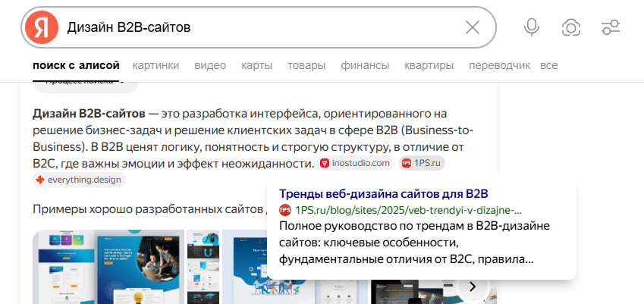
Task: Open the 'финансы' tab
Action: pos(365,66)
